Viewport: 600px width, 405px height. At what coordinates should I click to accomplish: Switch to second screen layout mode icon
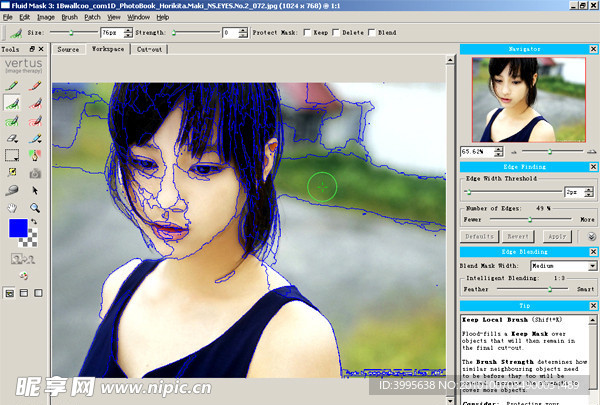[x=24, y=293]
